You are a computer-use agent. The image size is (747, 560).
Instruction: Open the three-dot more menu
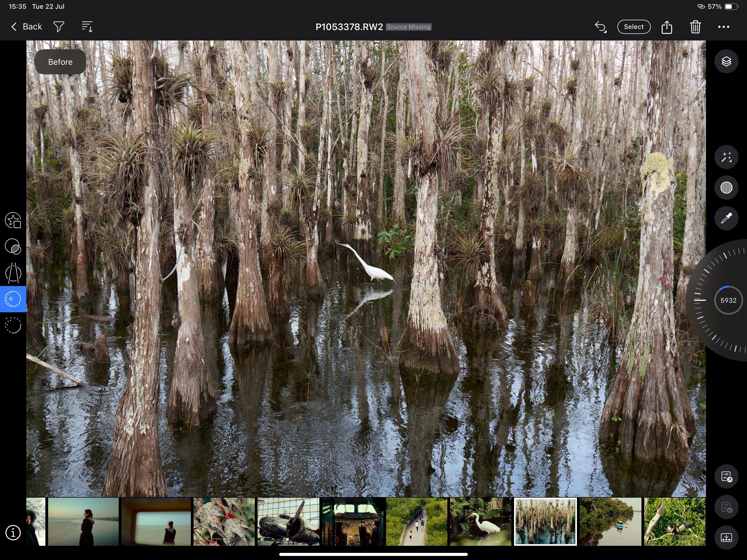point(724,27)
